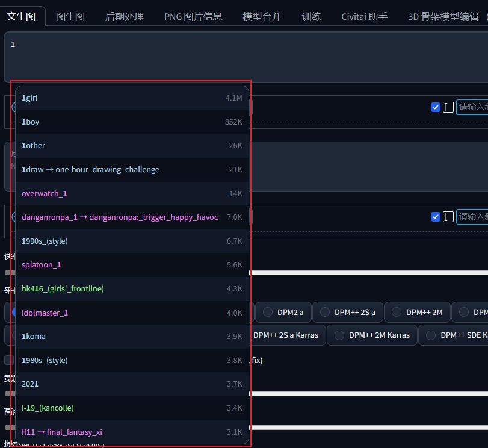Select the DPM++ 2M sampler

[x=418, y=312]
